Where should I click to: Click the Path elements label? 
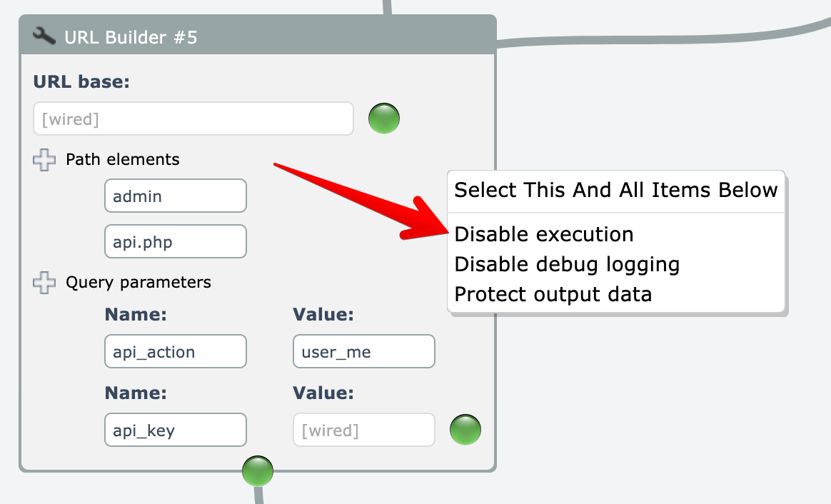pyautogui.click(x=123, y=159)
